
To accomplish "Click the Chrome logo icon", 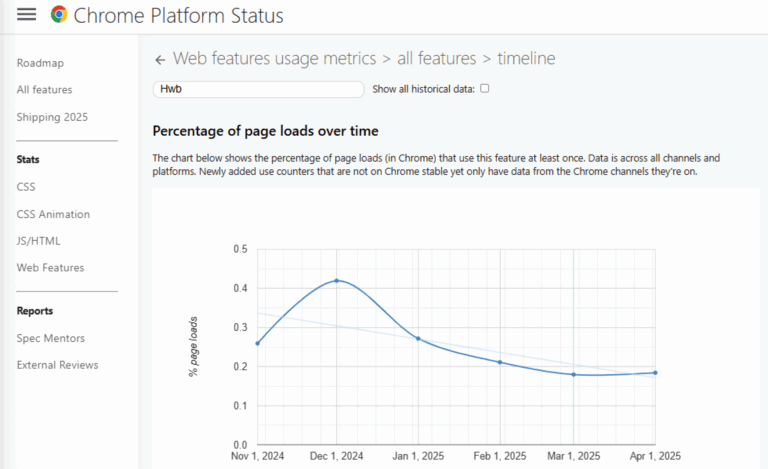I will [59, 15].
